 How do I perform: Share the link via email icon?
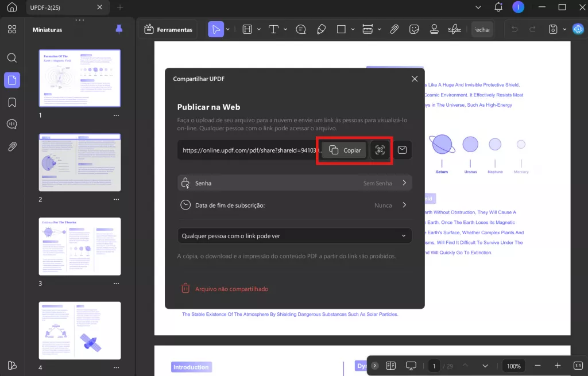402,150
